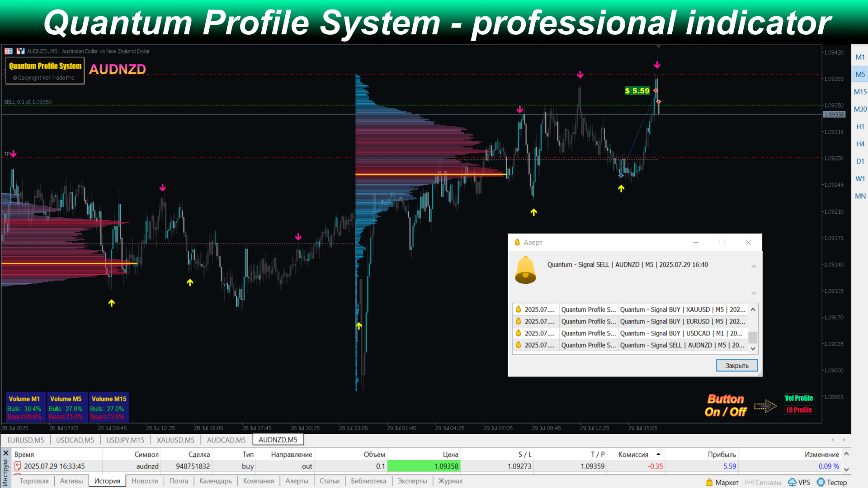Open the Новости terminal tab
The image size is (868, 488).
pyautogui.click(x=145, y=481)
